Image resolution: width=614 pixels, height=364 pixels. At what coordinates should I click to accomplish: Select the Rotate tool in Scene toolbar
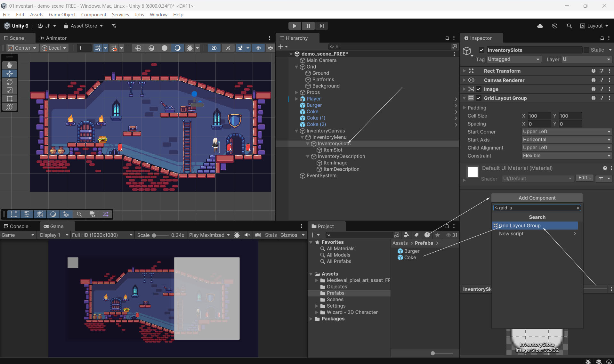(x=10, y=82)
